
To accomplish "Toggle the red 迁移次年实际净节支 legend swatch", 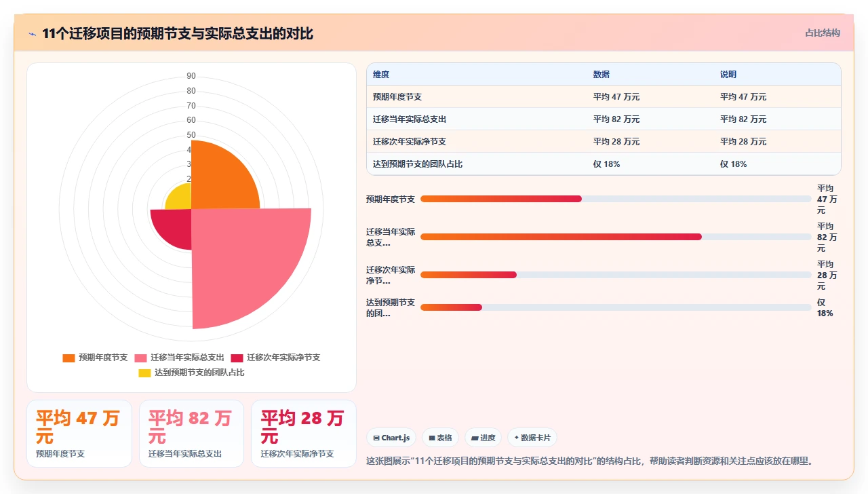I will (x=237, y=358).
